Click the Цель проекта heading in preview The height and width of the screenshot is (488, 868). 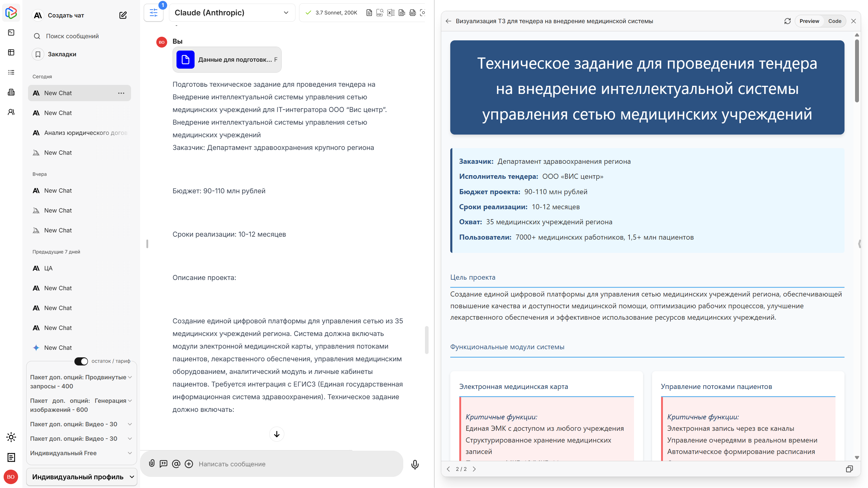pyautogui.click(x=473, y=277)
